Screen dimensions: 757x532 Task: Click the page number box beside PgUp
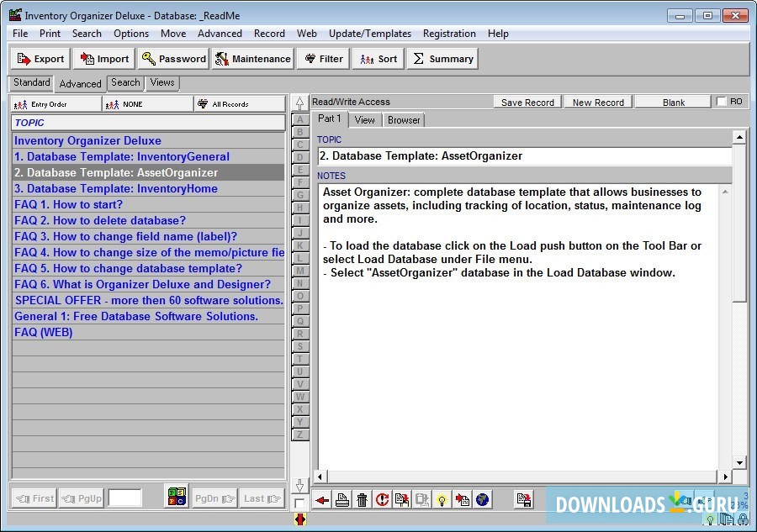[125, 498]
